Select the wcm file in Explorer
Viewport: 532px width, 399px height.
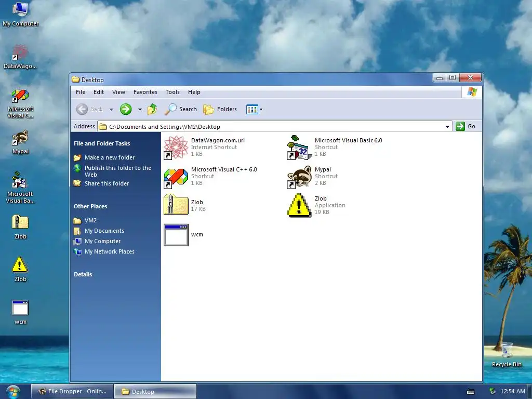click(x=183, y=234)
